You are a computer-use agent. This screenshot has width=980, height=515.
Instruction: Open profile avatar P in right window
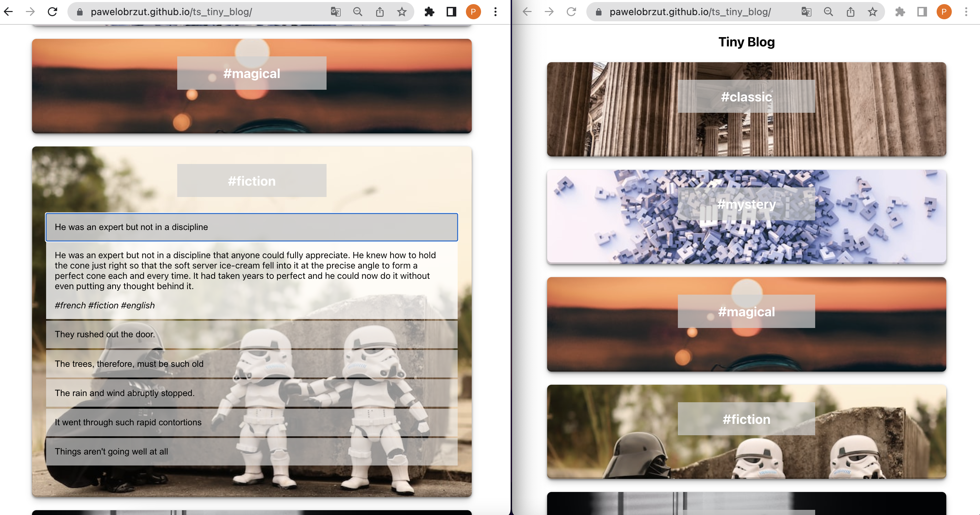point(944,12)
